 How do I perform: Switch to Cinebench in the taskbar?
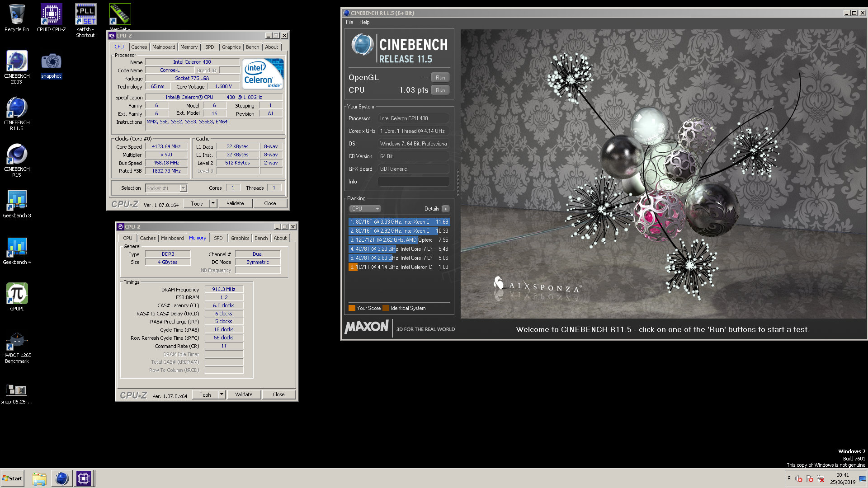point(61,479)
